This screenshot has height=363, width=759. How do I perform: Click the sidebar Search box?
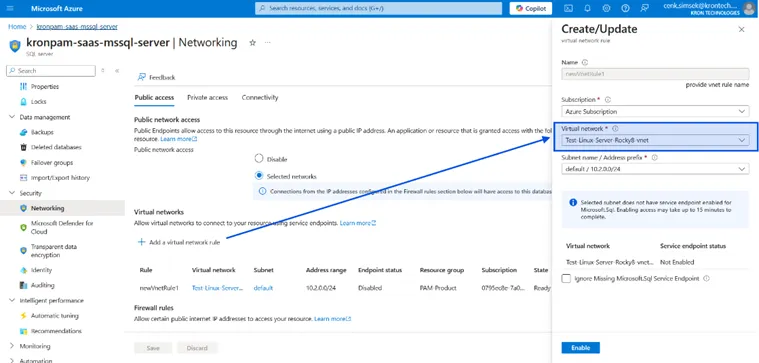(51, 71)
